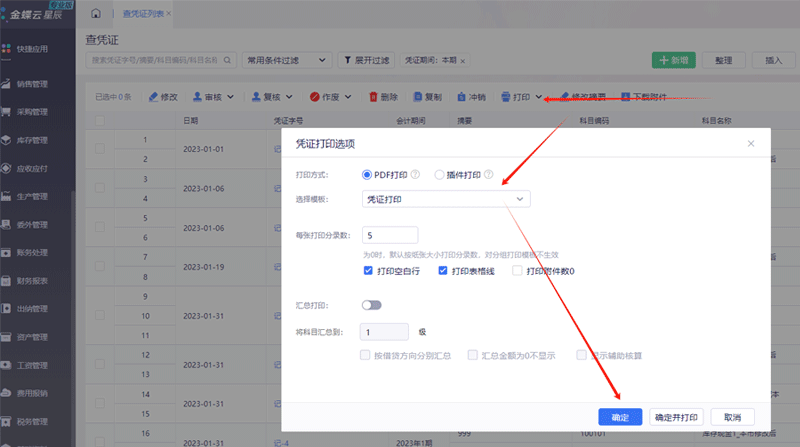Uncheck 打印空白行 checkbox

coord(368,270)
